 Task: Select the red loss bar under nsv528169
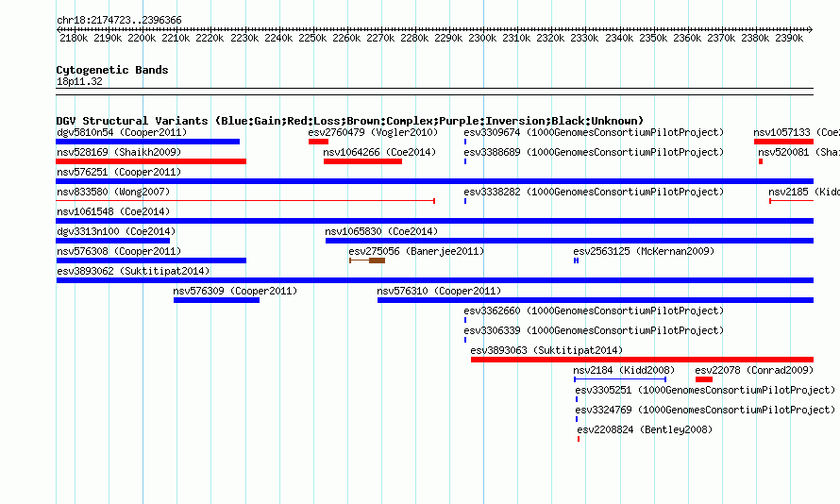pyautogui.click(x=151, y=161)
